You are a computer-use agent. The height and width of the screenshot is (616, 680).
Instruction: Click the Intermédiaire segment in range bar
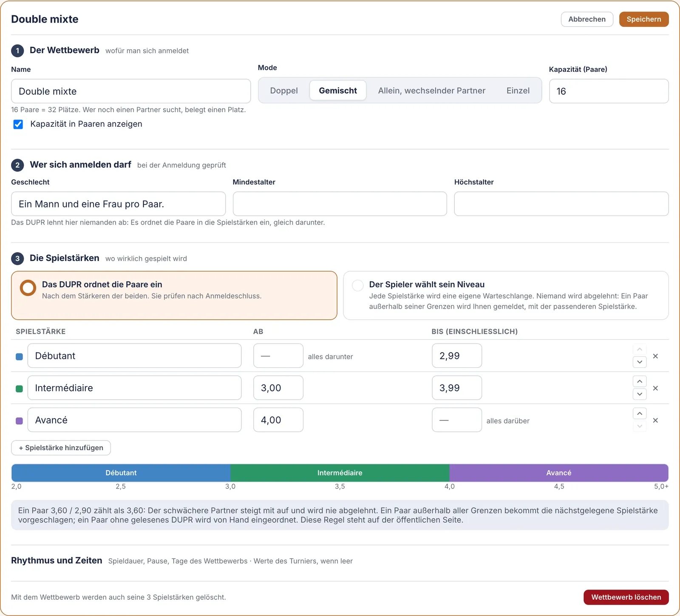(x=340, y=473)
